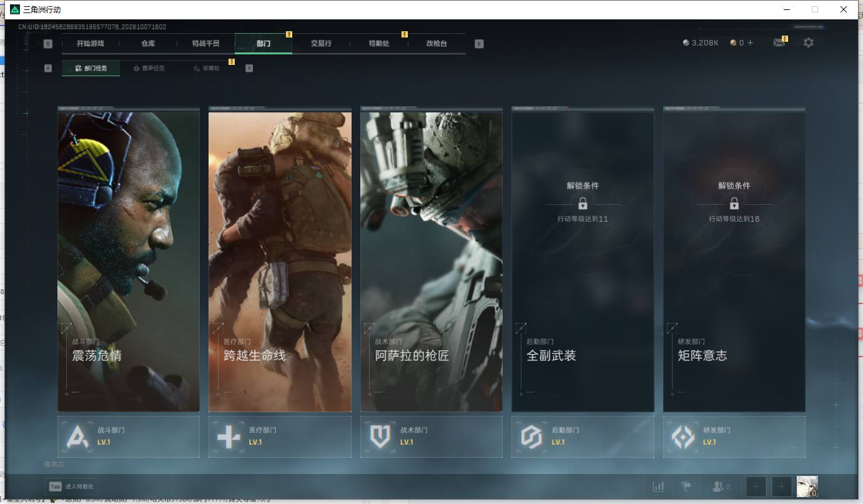Viewport: 863px width, 504px height.
Task: Click the Tab 进入特勤处 button
Action: coord(71,487)
